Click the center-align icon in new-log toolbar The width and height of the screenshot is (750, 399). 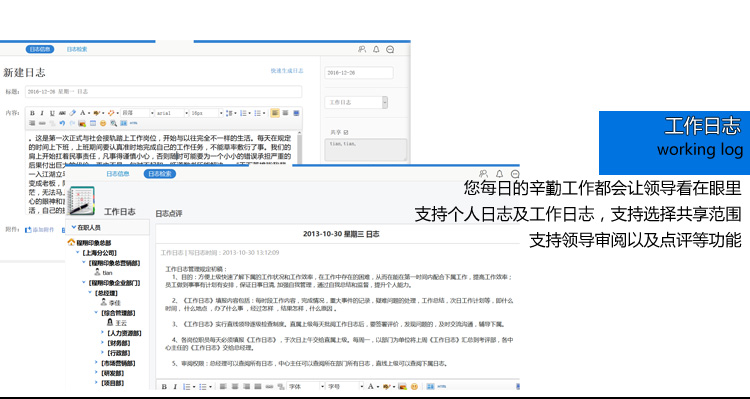click(286, 113)
